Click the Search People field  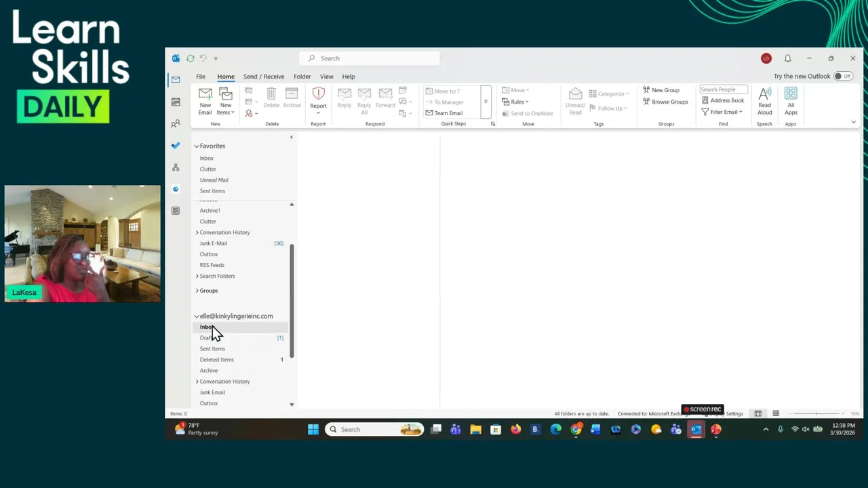tap(724, 89)
